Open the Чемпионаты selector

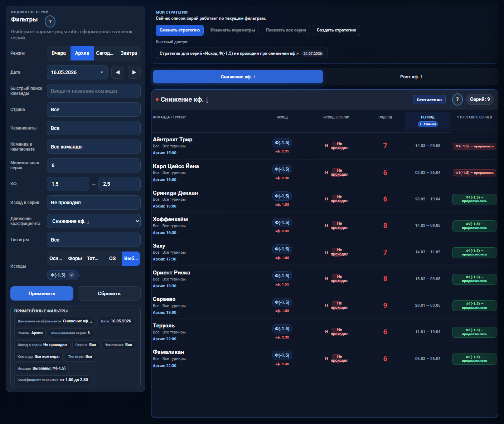[94, 128]
